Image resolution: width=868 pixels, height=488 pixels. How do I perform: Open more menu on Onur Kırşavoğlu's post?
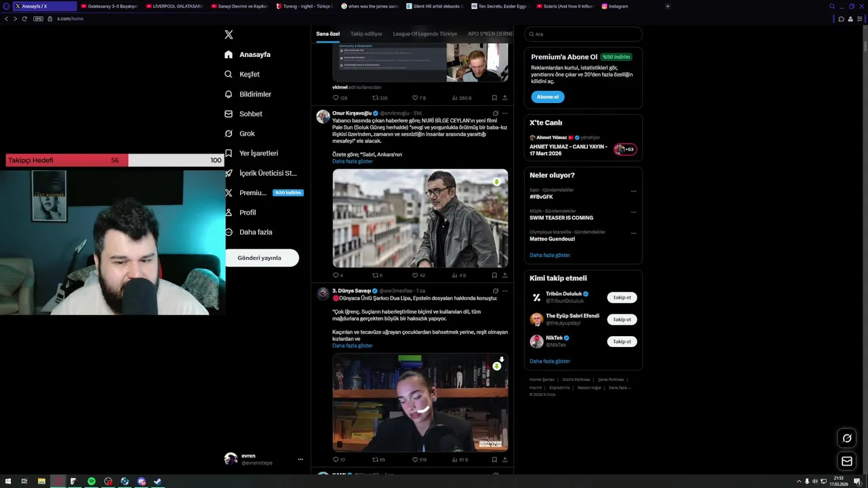[x=505, y=113]
